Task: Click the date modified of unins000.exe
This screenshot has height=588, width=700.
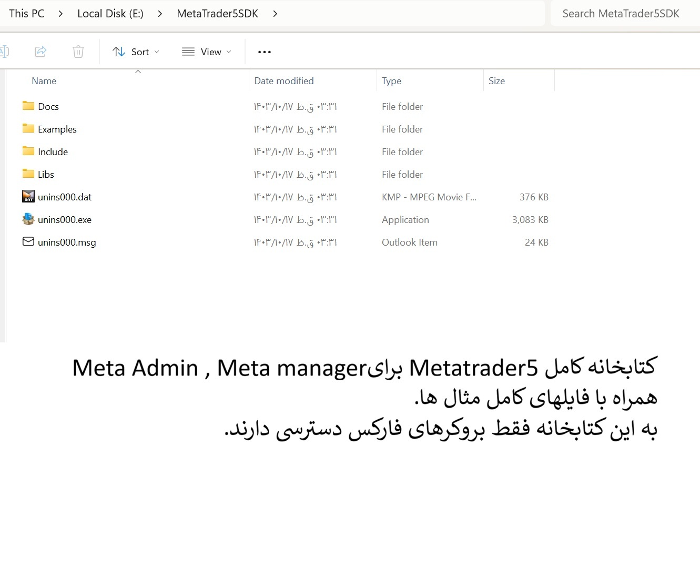Action: click(296, 219)
